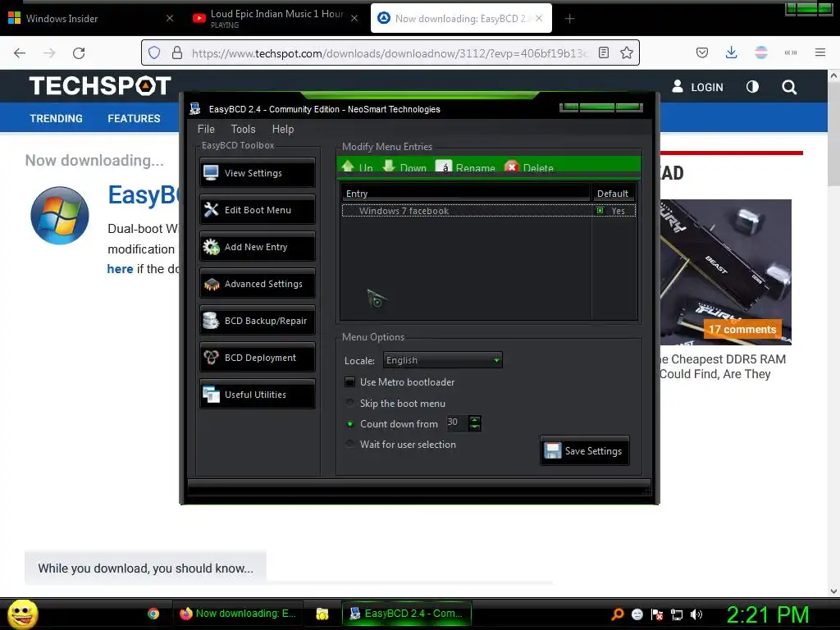The height and width of the screenshot is (630, 840).
Task: Click taskbar clock 2:21 PM
Action: [768, 614]
